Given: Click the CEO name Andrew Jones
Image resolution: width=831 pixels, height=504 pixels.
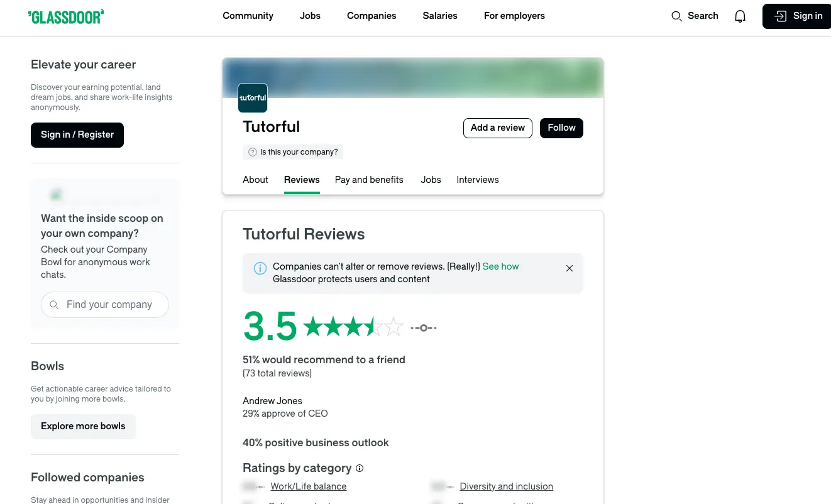Looking at the screenshot, I should pyautogui.click(x=272, y=401).
